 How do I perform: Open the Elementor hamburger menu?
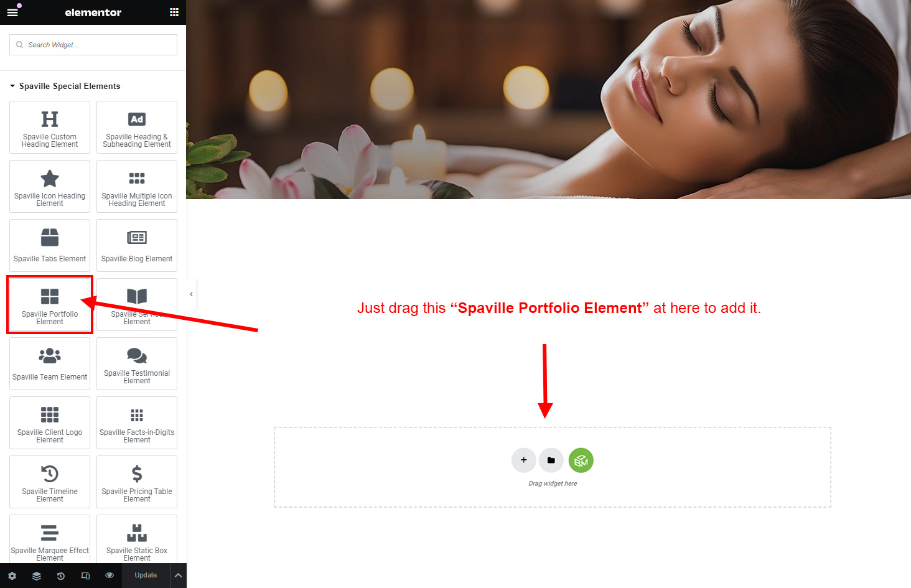coord(12,12)
